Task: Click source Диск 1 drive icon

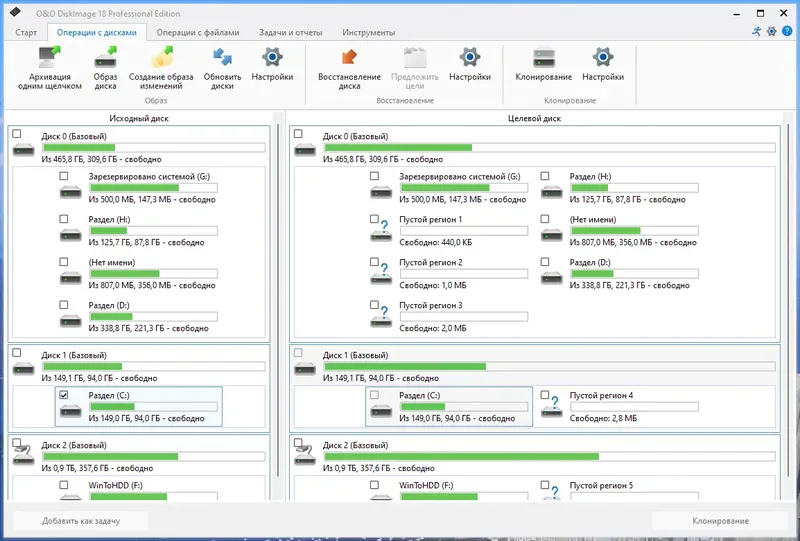Action: click(23, 368)
